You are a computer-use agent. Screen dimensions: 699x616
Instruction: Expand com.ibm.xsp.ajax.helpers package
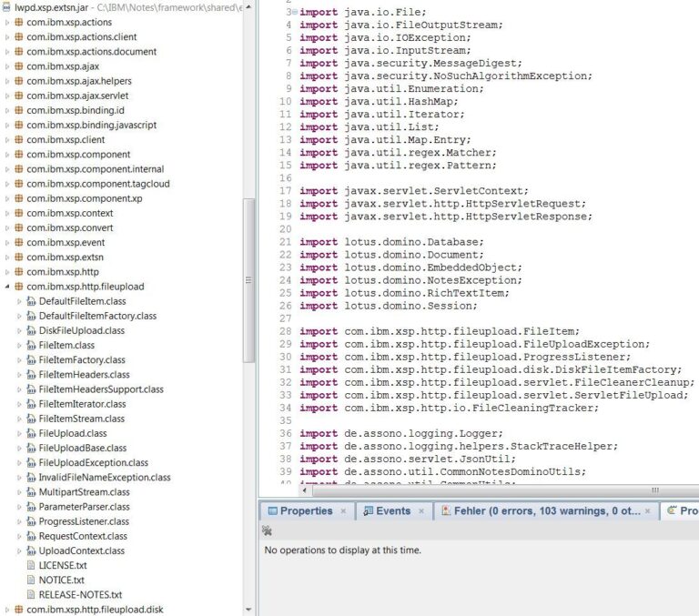pos(6,81)
